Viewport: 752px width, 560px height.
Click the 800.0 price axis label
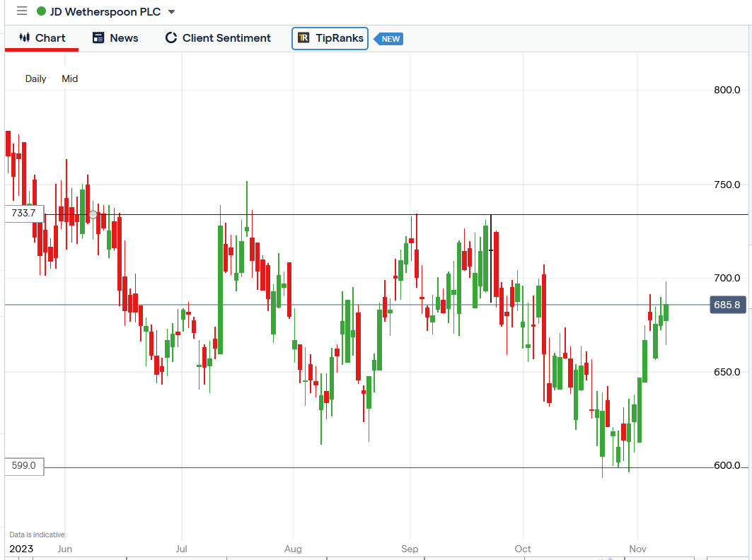(727, 90)
